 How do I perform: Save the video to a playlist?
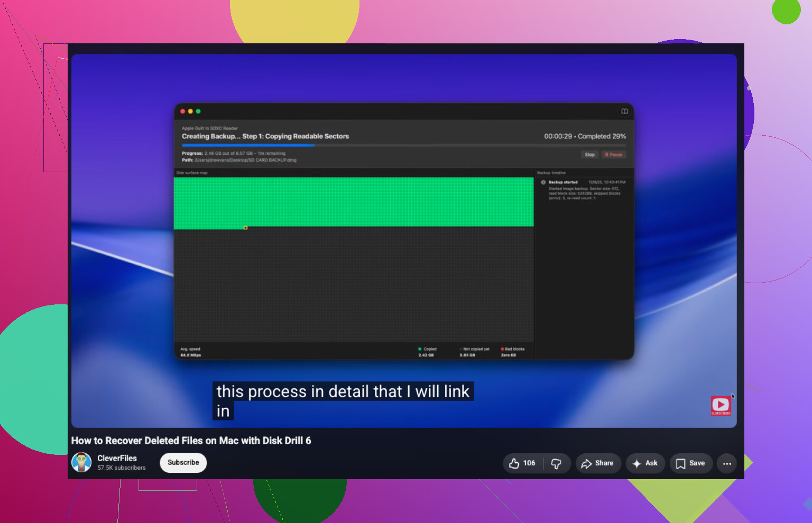690,463
